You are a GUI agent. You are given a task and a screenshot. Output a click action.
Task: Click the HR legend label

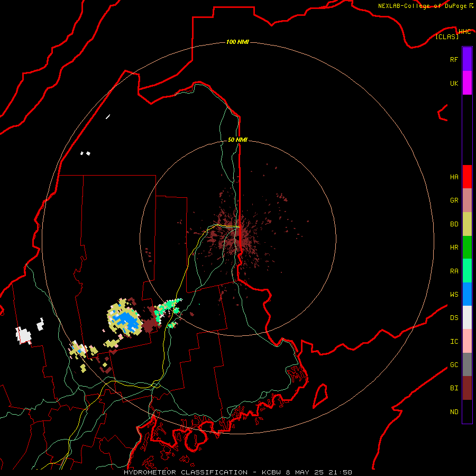pyautogui.click(x=454, y=248)
